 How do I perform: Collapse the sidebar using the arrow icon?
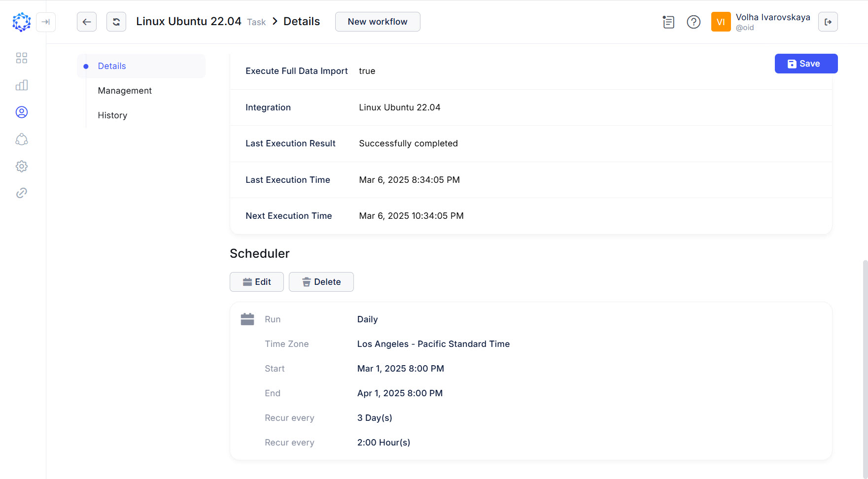[x=46, y=22]
